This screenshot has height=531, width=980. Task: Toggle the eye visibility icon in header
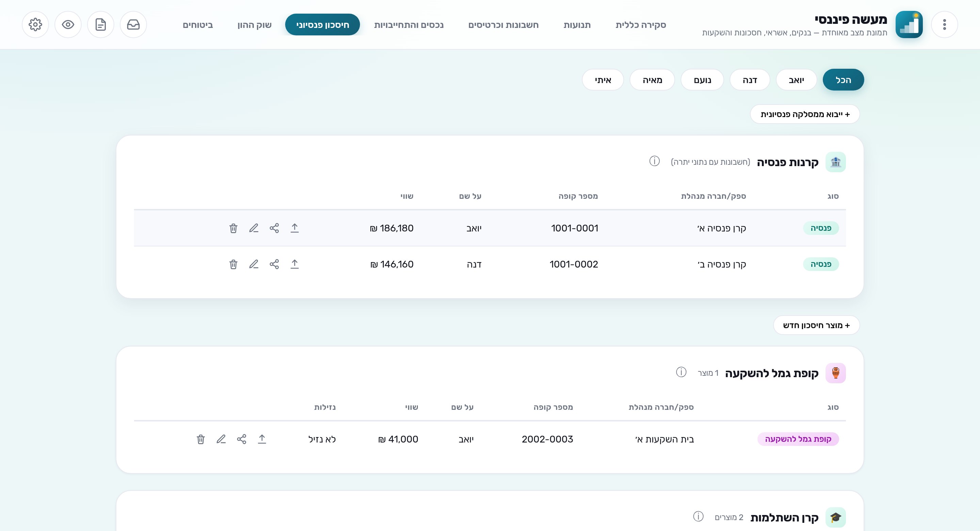pos(68,25)
